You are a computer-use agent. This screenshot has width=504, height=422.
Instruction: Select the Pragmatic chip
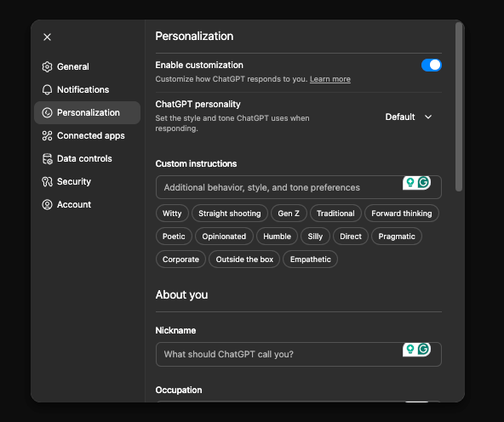tap(397, 237)
